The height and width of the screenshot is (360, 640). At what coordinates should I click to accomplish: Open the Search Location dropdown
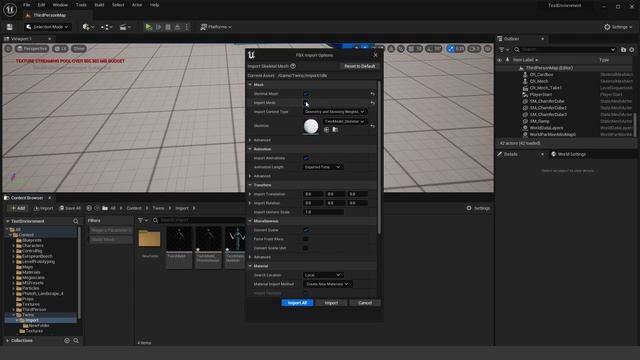[323, 275]
